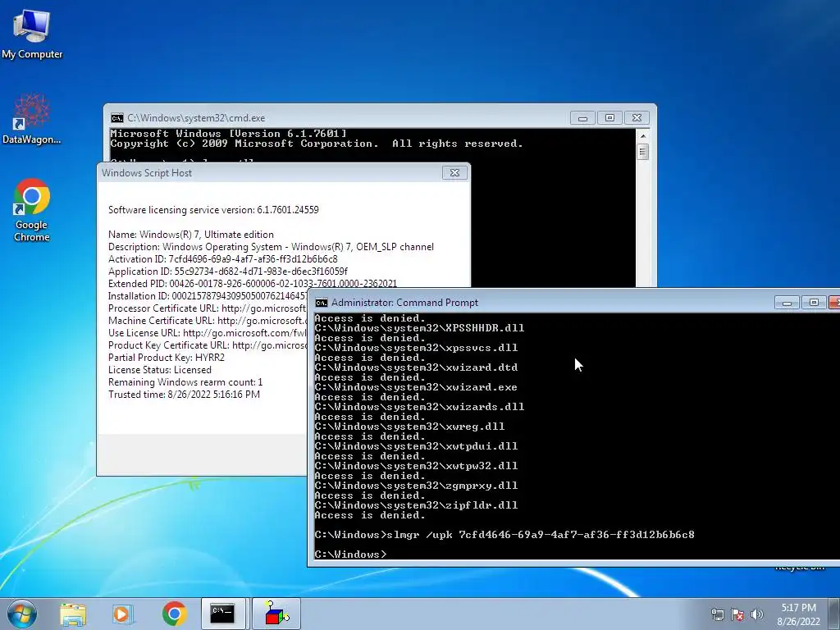
Task: Click the Partial Product Key: HYRR2 line
Action: (x=166, y=358)
